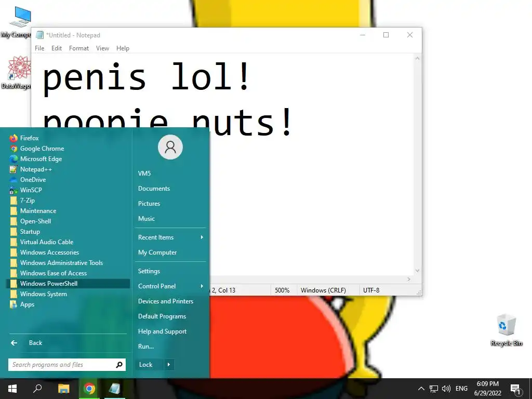Click the ENG language indicator
532x399 pixels.
coord(461,389)
